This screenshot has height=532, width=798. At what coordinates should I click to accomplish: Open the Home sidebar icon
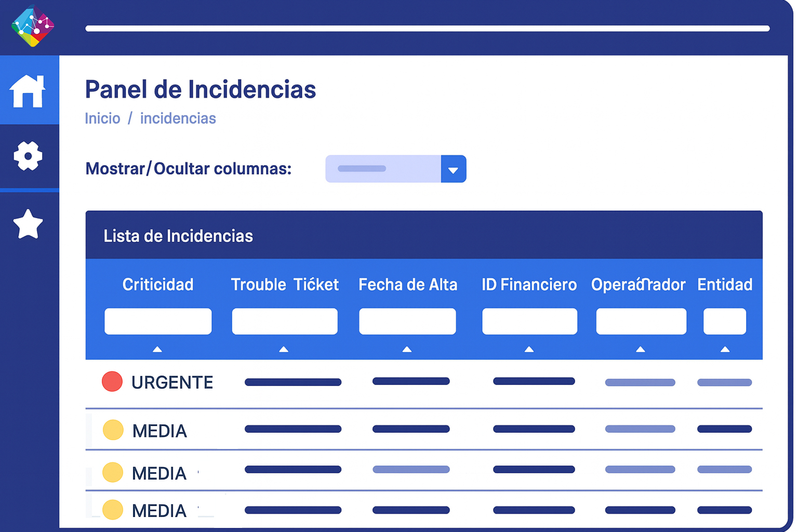coord(28,91)
